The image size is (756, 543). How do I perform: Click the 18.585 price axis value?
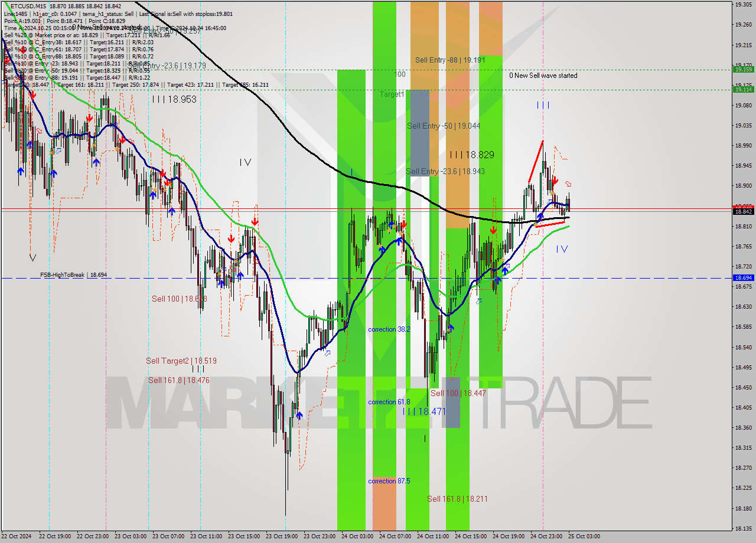743,326
